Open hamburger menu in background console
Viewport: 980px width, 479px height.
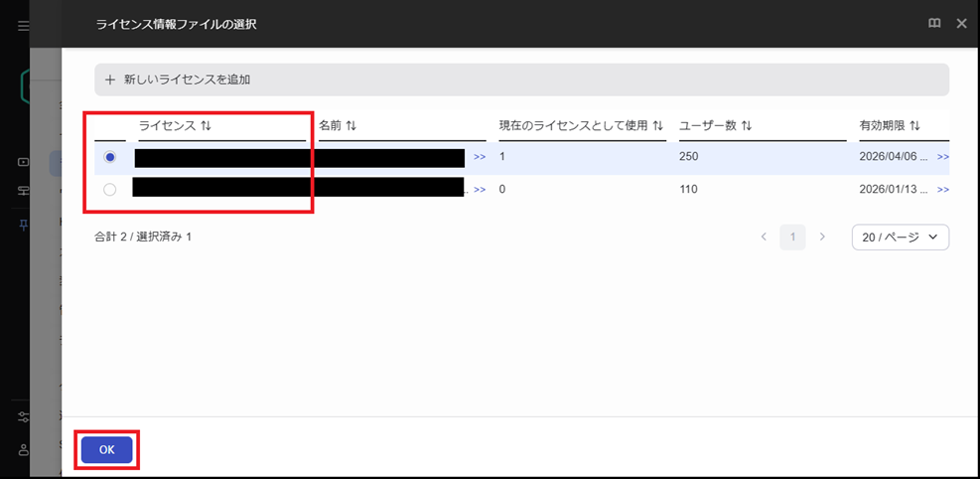(x=23, y=26)
